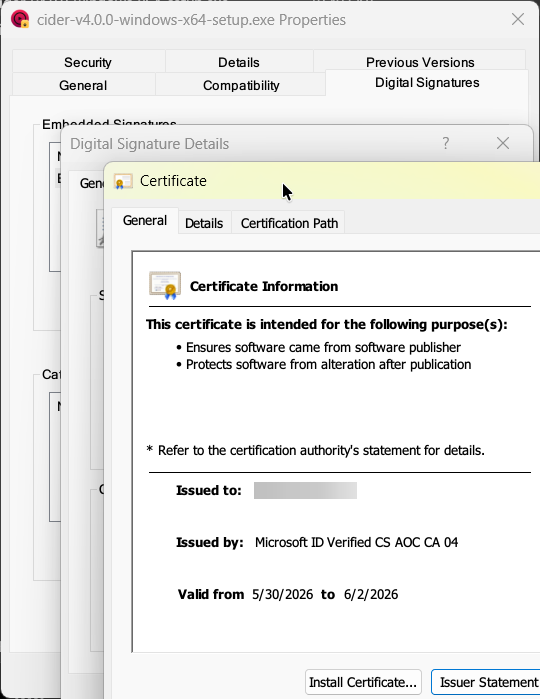Click the valid-from date 5/30/2026
The height and width of the screenshot is (699, 540).
click(x=282, y=594)
